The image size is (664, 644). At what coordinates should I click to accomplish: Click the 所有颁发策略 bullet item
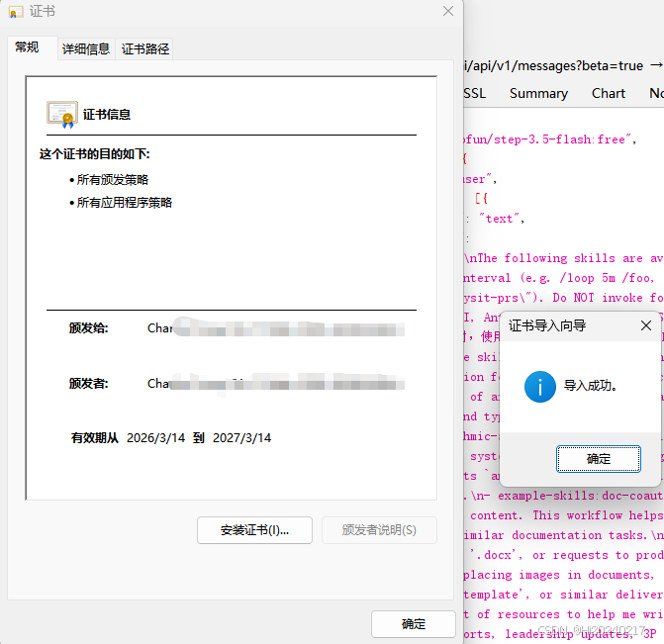coord(113,180)
